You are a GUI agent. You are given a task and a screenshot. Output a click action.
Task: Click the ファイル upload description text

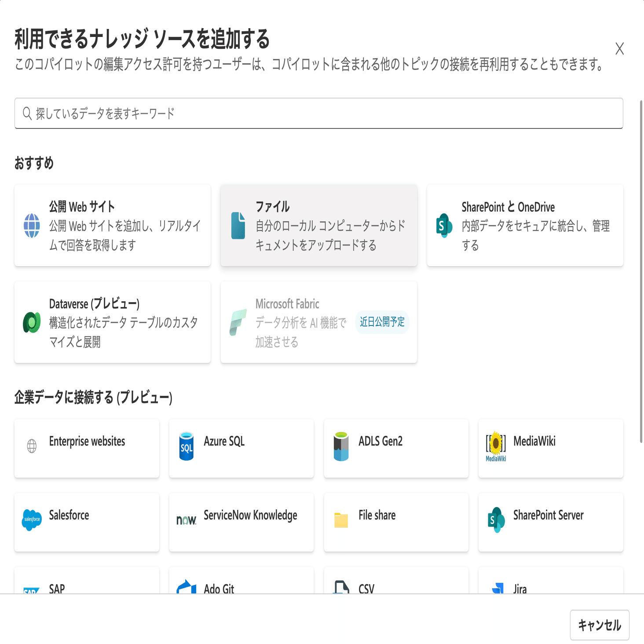(x=330, y=235)
